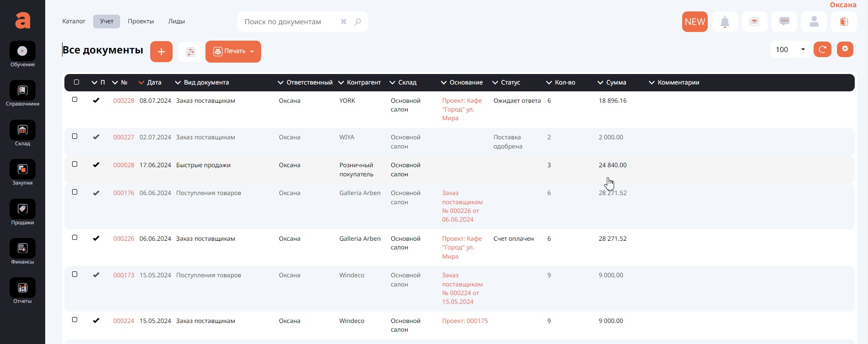Switch to the Каталог tab
The width and height of the screenshot is (868, 344).
(74, 21)
